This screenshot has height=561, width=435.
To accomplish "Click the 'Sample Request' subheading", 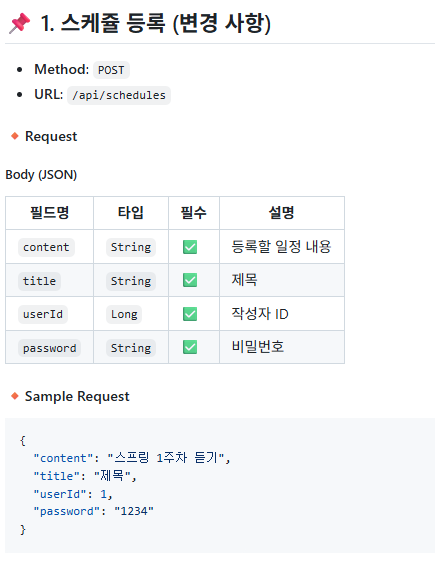I will (x=77, y=396).
